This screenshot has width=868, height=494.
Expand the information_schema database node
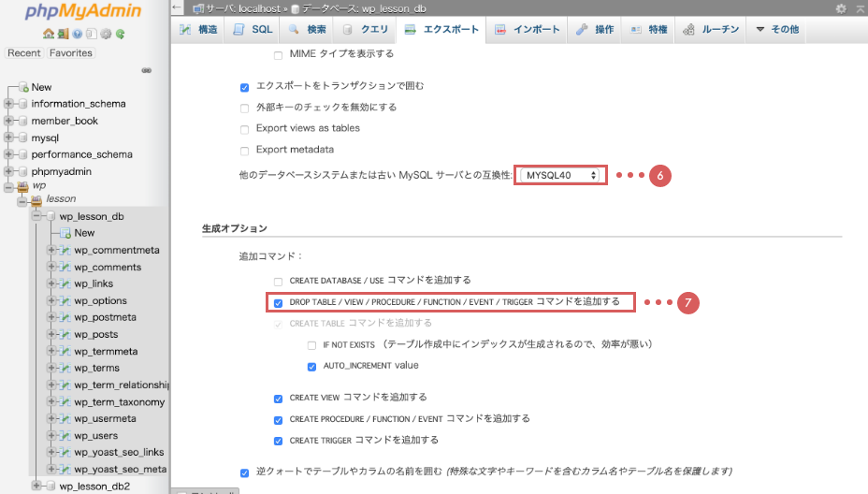coord(9,104)
